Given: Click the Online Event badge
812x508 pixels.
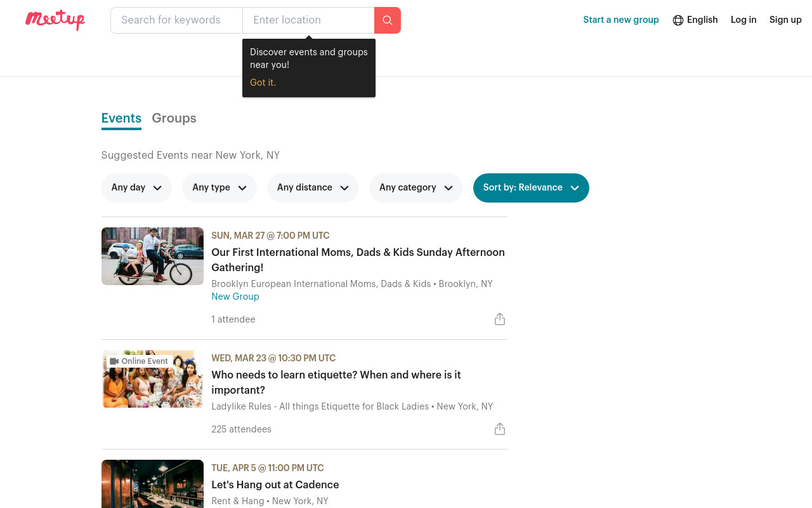Looking at the screenshot, I should 139,361.
